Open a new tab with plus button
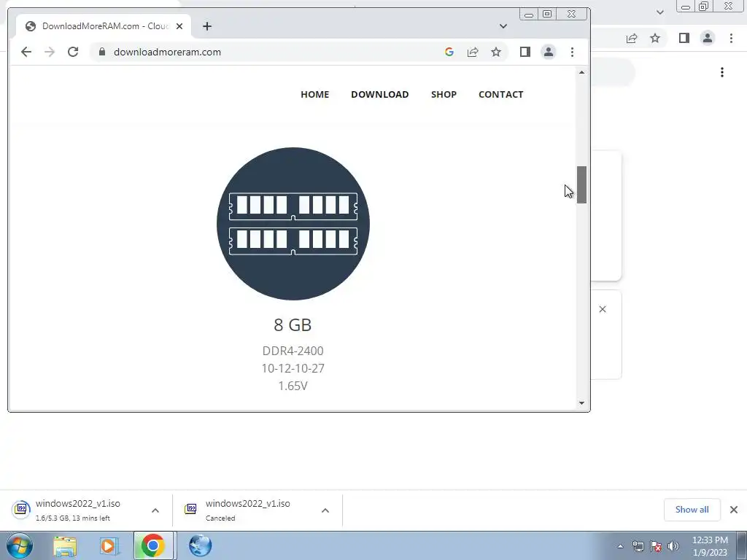 point(206,26)
